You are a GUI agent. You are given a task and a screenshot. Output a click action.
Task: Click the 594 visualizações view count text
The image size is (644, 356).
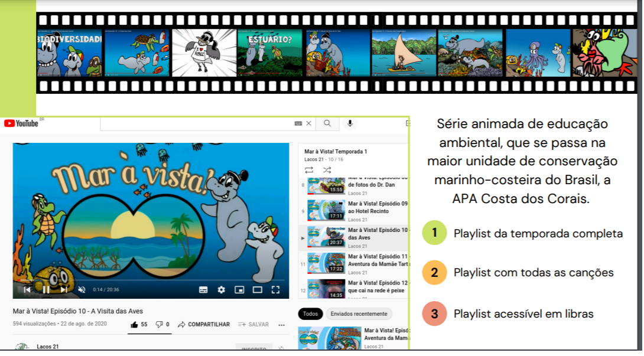tap(34, 324)
